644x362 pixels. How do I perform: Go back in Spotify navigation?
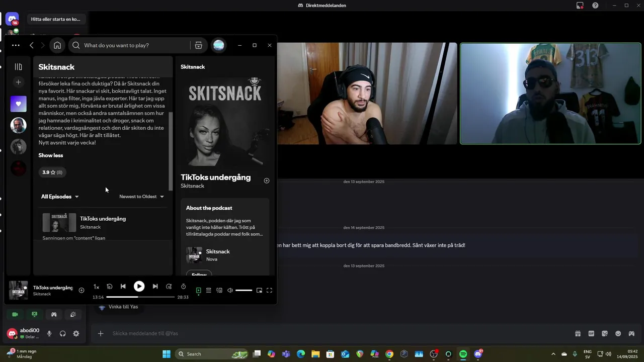click(x=31, y=45)
